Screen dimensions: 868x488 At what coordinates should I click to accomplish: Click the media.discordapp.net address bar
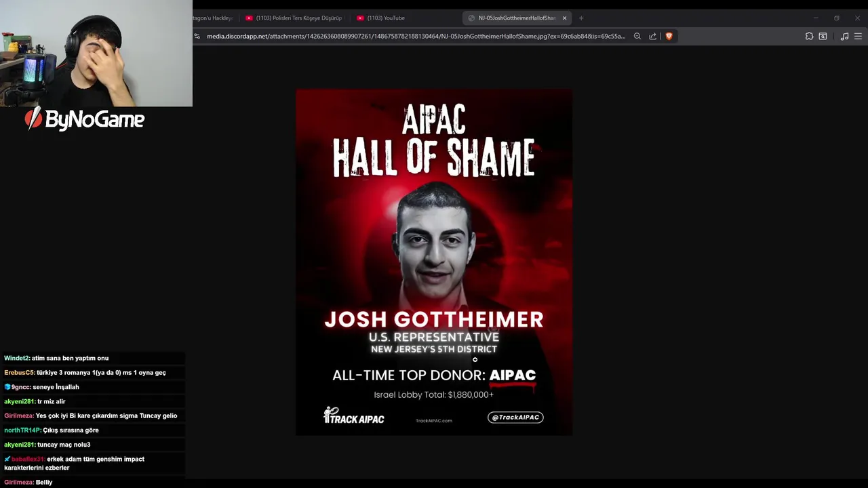point(416,37)
